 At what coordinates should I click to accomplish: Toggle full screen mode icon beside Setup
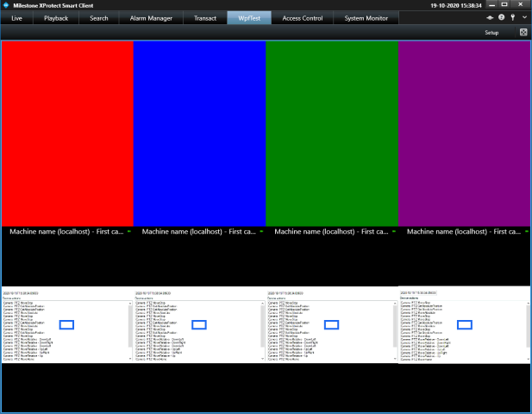pyautogui.click(x=523, y=32)
